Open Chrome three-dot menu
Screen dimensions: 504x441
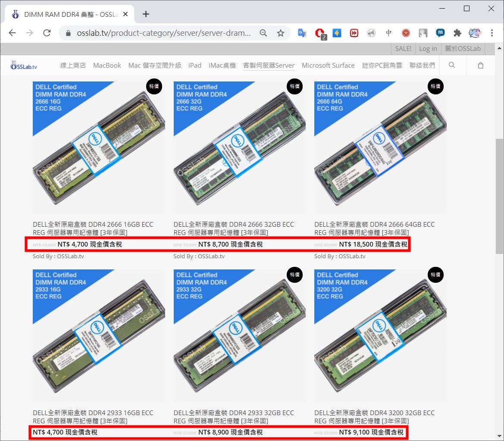492,33
